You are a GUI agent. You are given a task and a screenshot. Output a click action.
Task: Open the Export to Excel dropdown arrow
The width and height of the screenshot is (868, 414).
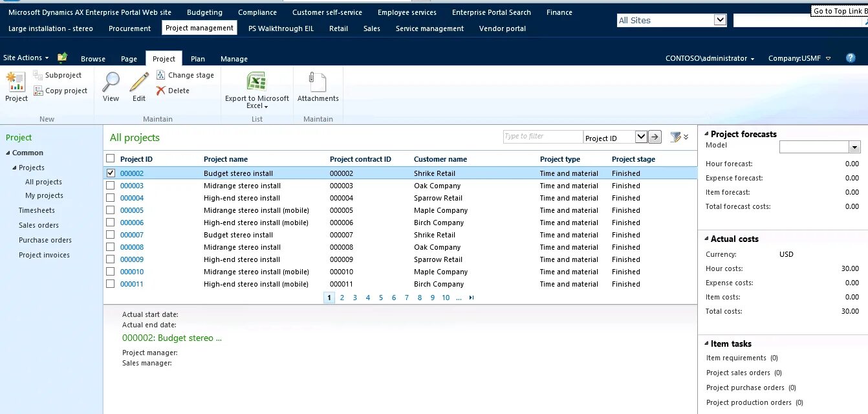266,107
